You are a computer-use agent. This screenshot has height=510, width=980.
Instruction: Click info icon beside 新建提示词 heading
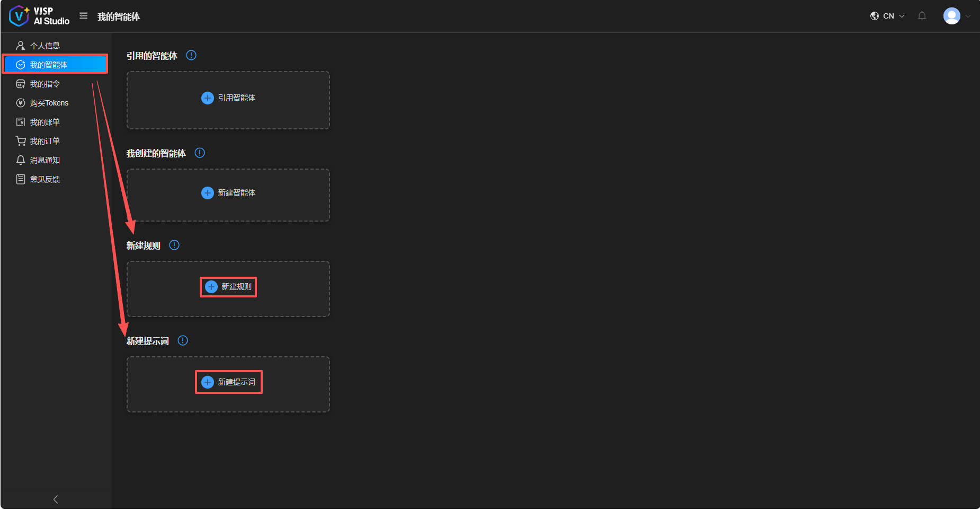tap(183, 340)
